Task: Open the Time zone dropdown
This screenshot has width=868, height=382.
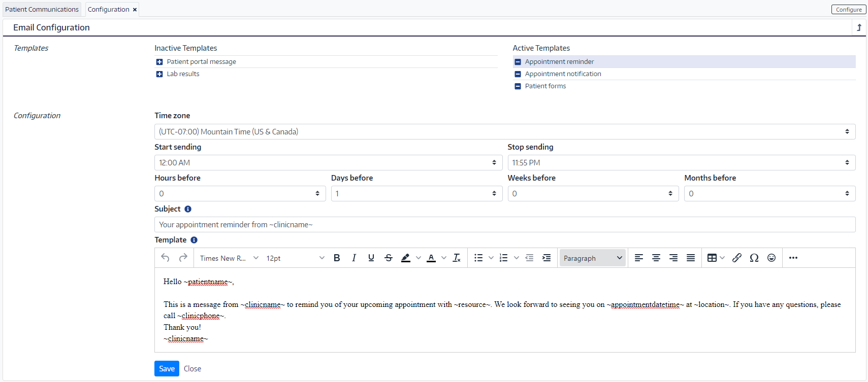Action: pos(505,131)
